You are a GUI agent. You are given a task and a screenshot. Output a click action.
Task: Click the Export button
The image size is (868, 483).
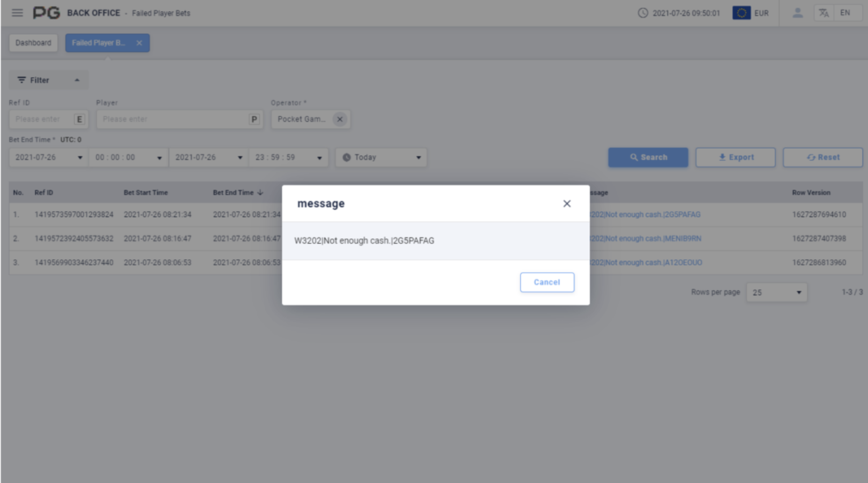pos(735,157)
